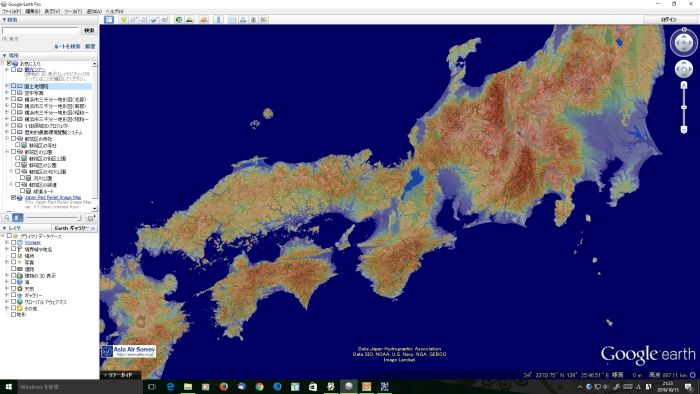Click the 検索 search button
This screenshot has height=394, width=700.
click(89, 30)
